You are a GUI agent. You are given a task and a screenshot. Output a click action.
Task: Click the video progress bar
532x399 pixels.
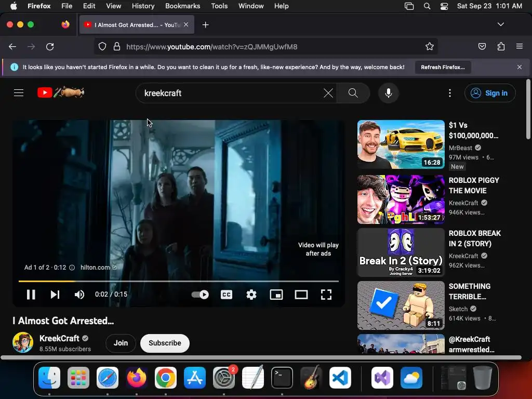click(179, 281)
